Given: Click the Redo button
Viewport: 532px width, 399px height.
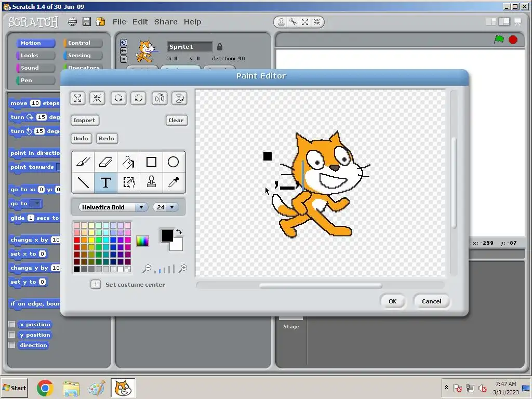Looking at the screenshot, I should coord(107,138).
